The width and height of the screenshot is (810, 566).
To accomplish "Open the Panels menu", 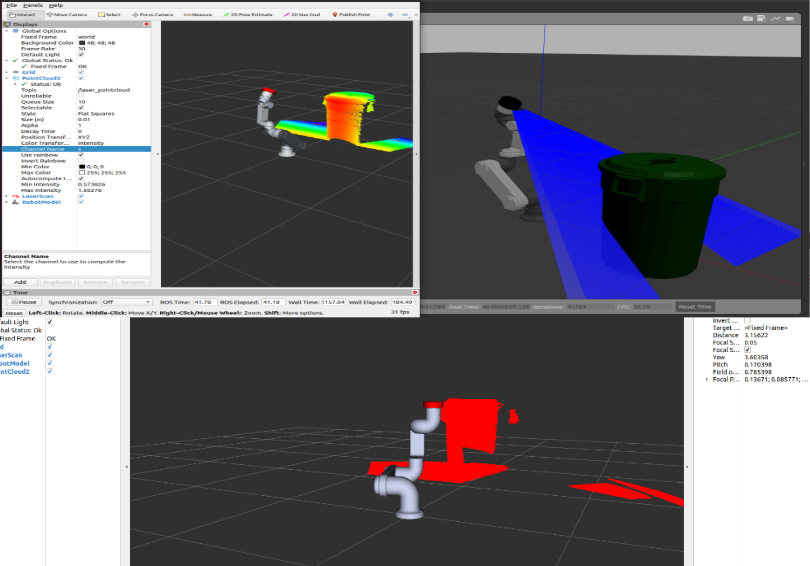I will click(x=33, y=5).
